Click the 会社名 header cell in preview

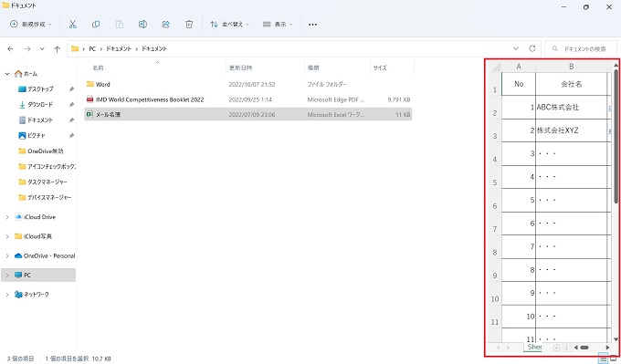point(571,84)
